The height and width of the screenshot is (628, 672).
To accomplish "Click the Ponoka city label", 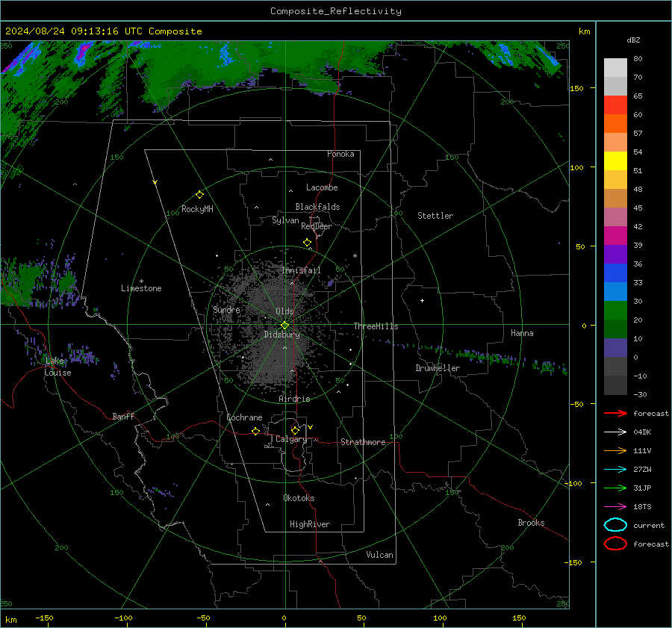I will click(340, 154).
